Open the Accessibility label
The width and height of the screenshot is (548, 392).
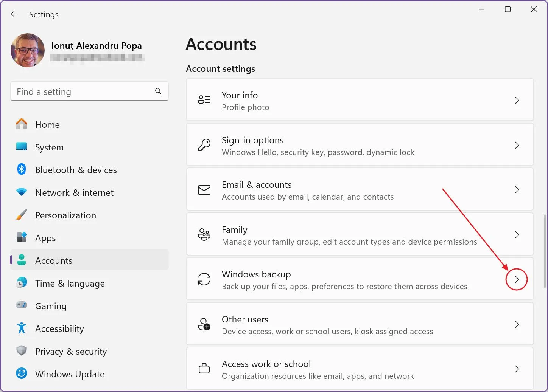point(59,329)
